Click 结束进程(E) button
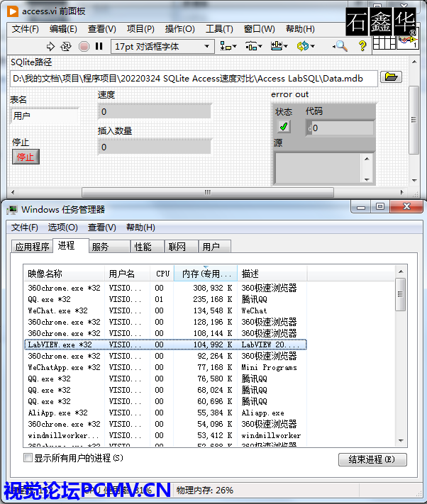Image resolution: width=427 pixels, height=504 pixels. [x=372, y=459]
